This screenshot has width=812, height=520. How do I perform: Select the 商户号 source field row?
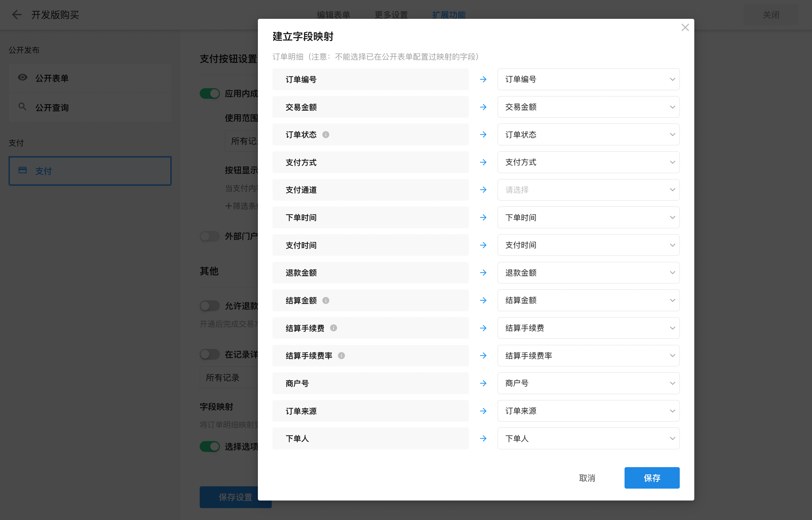(x=370, y=383)
